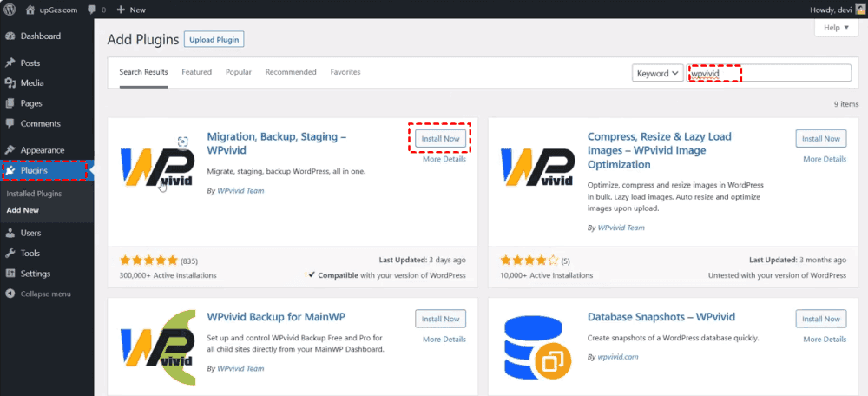Switch to the Recommended tab

coord(291,72)
